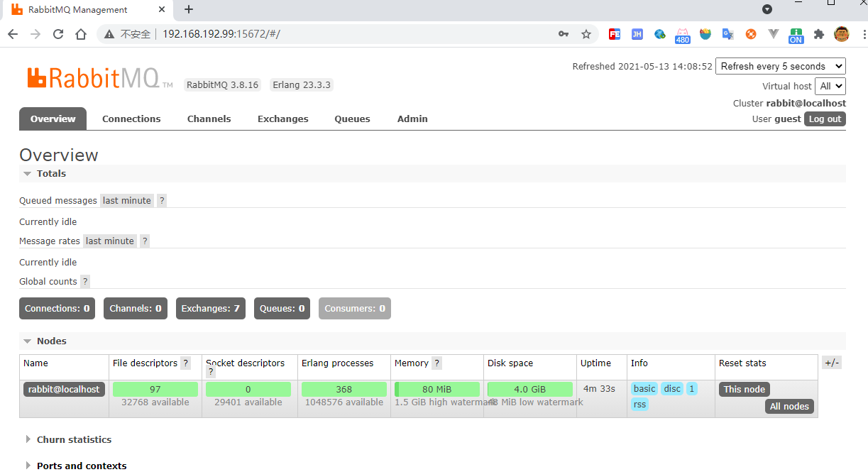This screenshot has height=472, width=868.
Task: Open the Chrome profile avatar
Action: click(x=842, y=34)
